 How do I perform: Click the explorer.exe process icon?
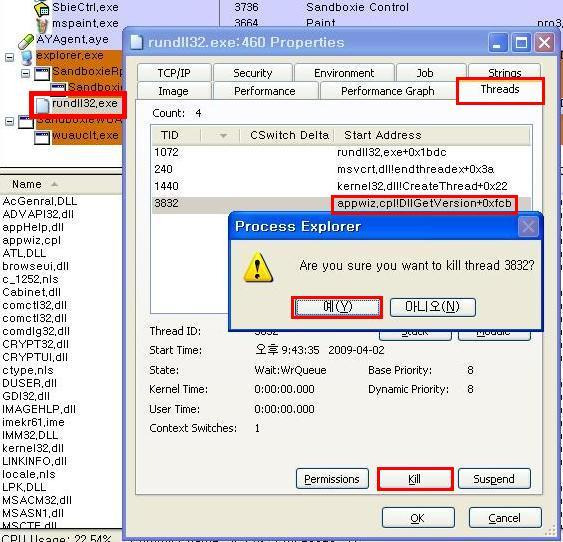pos(27,57)
